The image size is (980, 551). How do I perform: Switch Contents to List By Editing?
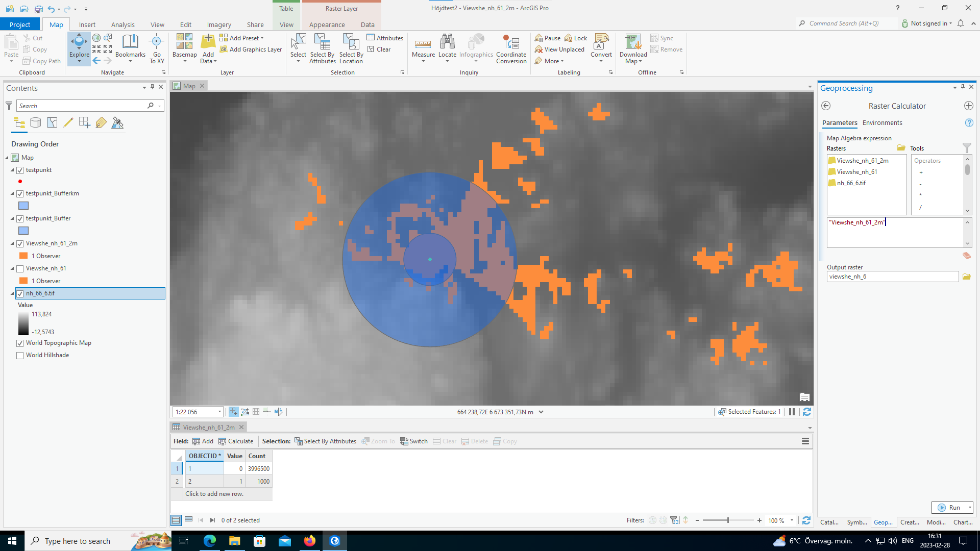68,122
